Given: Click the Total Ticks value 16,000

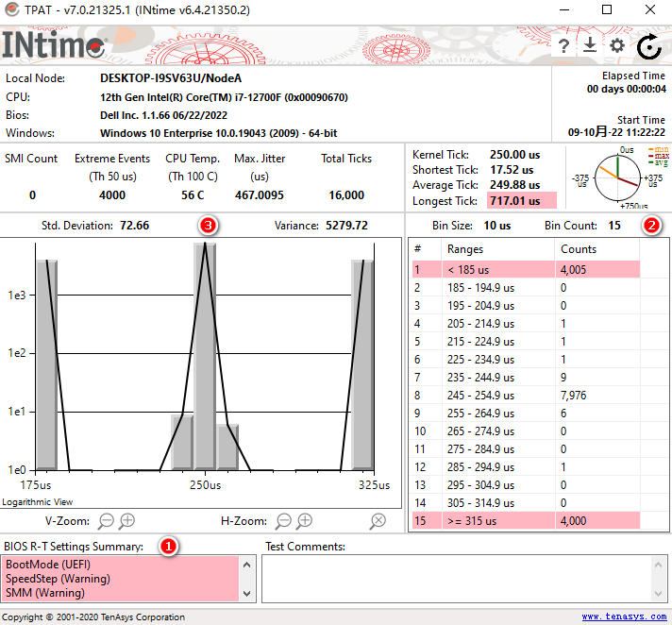Looking at the screenshot, I should pyautogui.click(x=346, y=195).
